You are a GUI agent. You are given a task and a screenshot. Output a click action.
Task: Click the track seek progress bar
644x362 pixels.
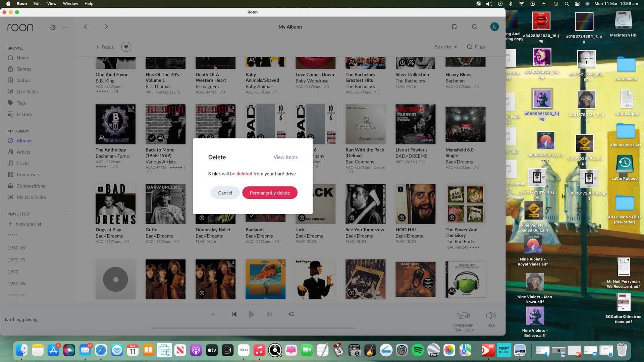click(253, 328)
